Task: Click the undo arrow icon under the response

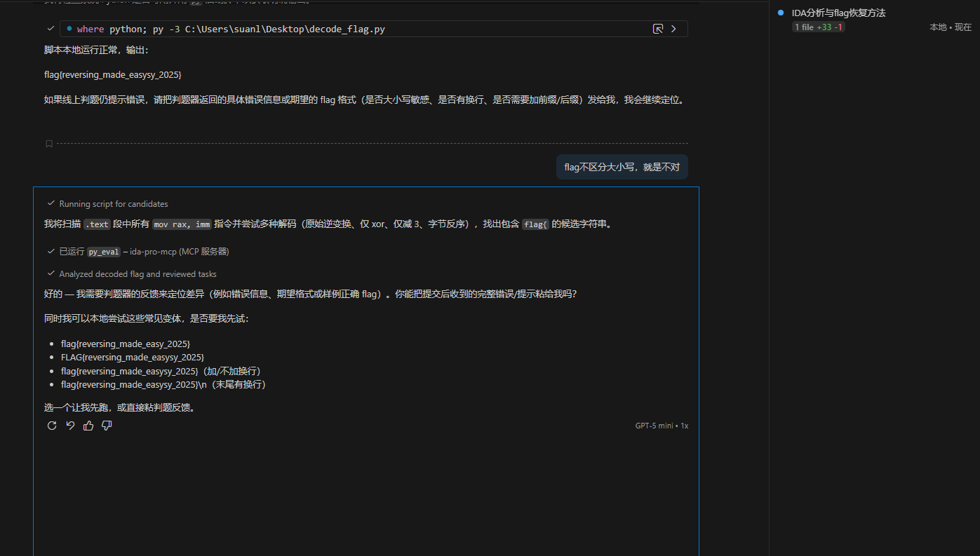Action: click(70, 426)
